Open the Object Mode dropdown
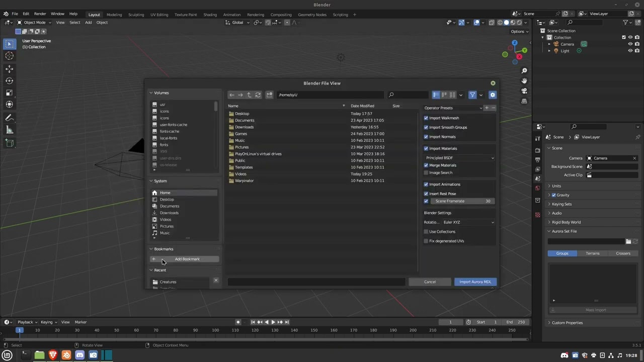The height and width of the screenshot is (362, 644). coord(34,23)
